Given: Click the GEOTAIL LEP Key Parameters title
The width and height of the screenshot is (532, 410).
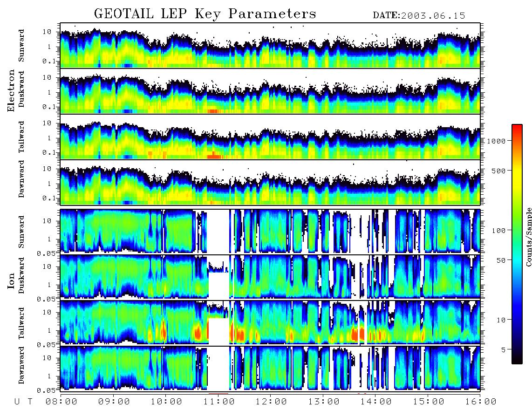Looking at the screenshot, I should click(205, 14).
